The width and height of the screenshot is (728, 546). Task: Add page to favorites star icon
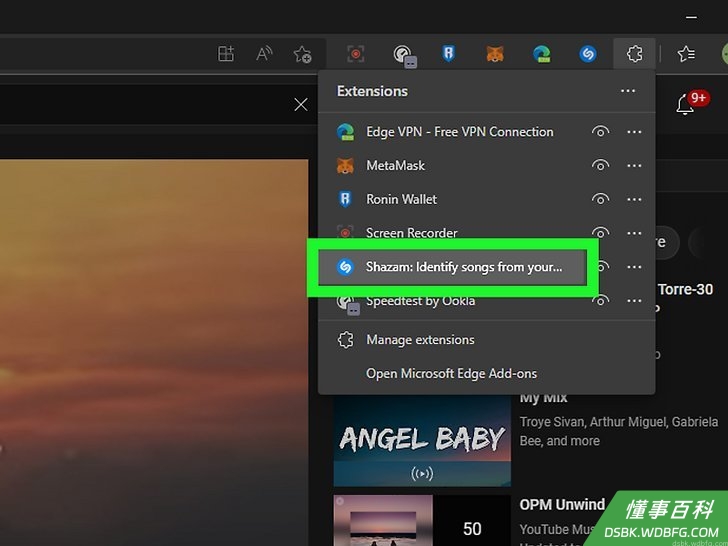tap(302, 54)
